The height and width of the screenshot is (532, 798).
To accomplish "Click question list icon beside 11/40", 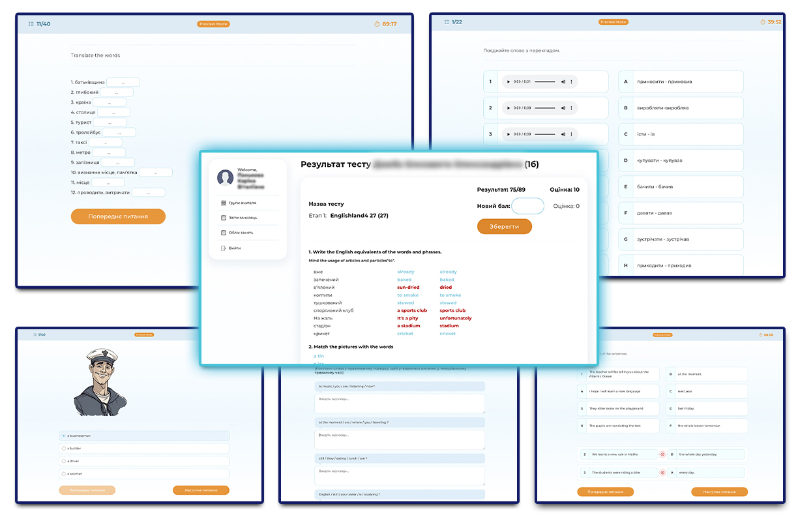I will point(31,24).
